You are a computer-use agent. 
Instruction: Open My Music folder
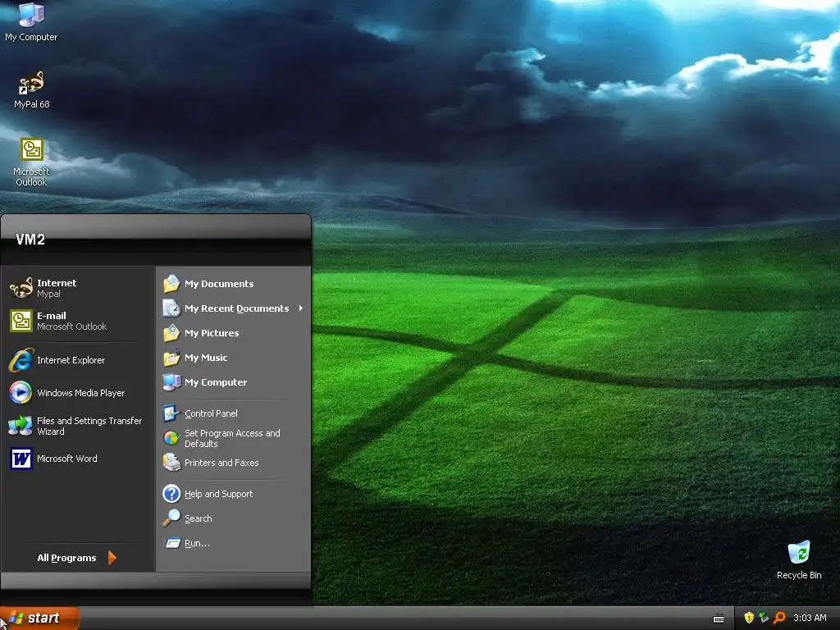pos(233,358)
